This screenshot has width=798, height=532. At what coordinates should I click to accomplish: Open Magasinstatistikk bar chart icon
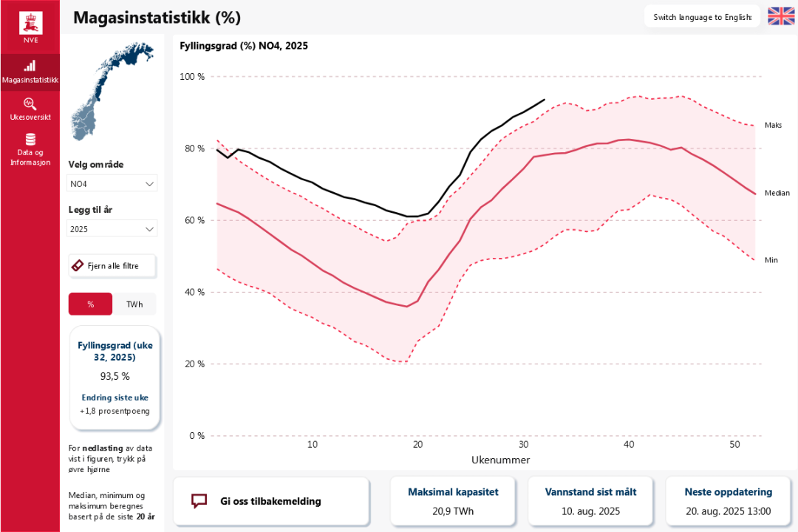(x=30, y=66)
